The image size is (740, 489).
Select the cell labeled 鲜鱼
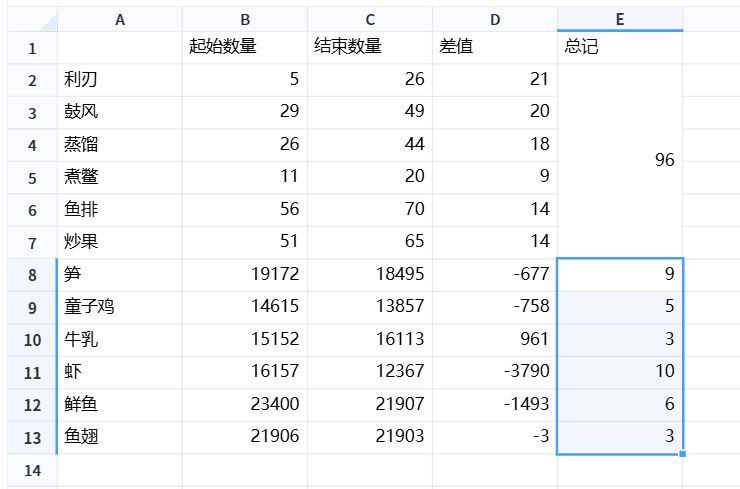point(120,405)
